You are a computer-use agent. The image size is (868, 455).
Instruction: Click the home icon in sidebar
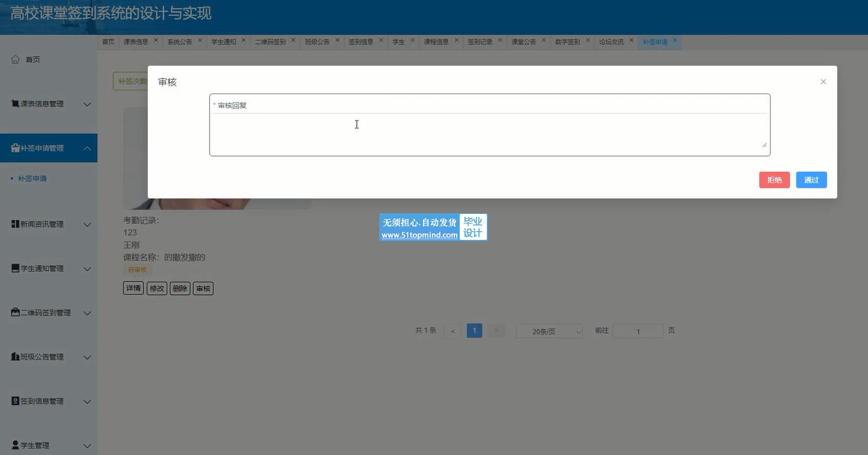tap(15, 59)
